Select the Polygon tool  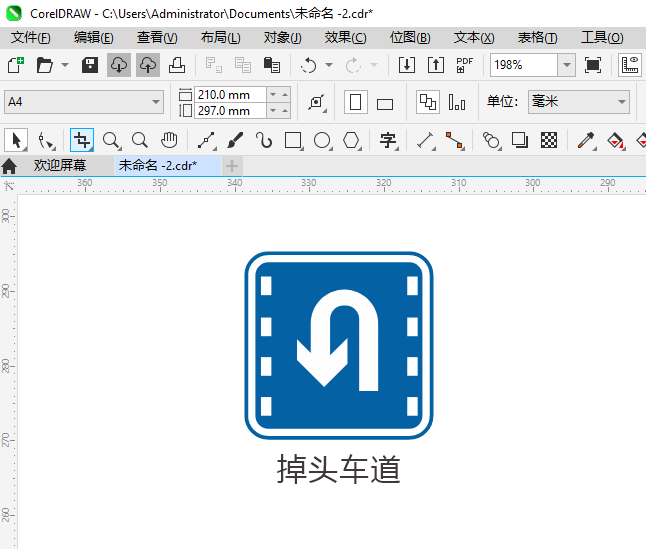pyautogui.click(x=352, y=140)
